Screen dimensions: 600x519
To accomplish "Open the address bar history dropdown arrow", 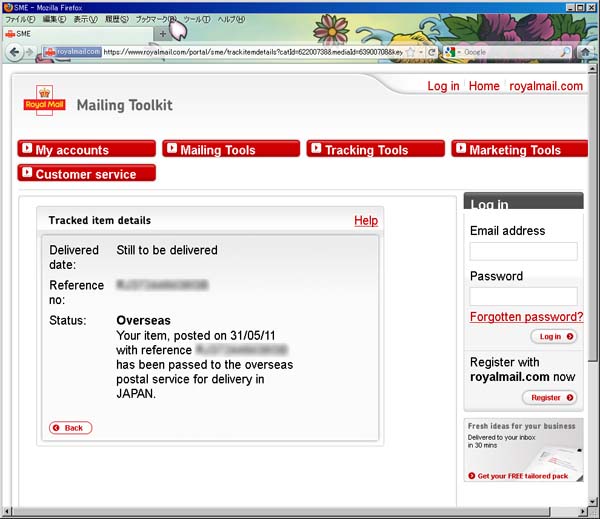I will click(x=421, y=52).
